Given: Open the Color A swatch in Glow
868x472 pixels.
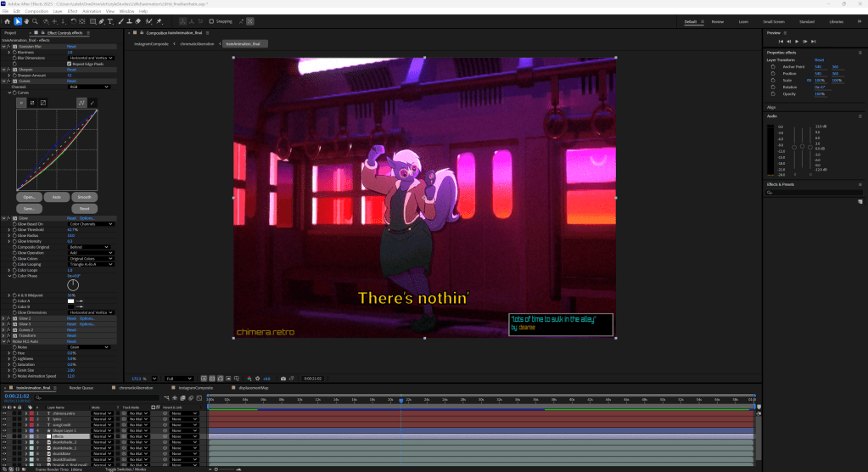Looking at the screenshot, I should [71, 301].
